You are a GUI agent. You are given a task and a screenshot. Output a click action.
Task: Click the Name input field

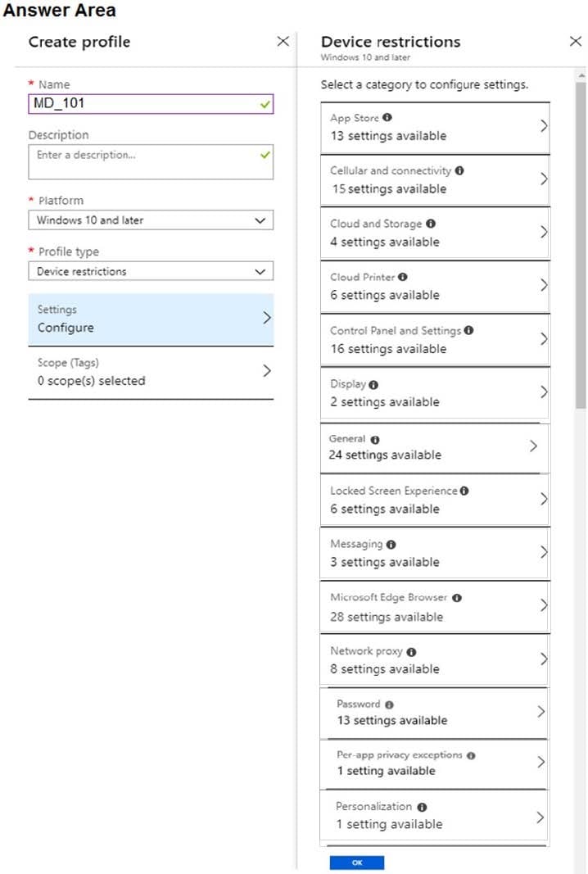(151, 104)
